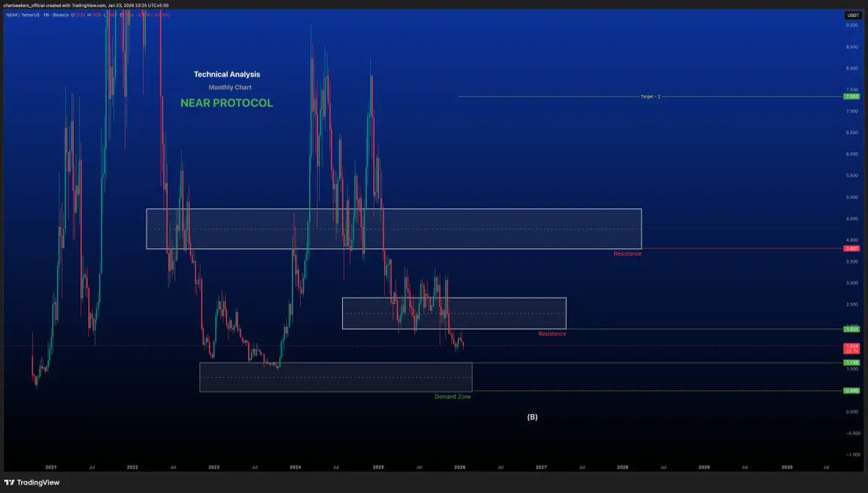Select the 0.000 price scale value
Image resolution: width=868 pixels, height=493 pixels.
point(851,411)
